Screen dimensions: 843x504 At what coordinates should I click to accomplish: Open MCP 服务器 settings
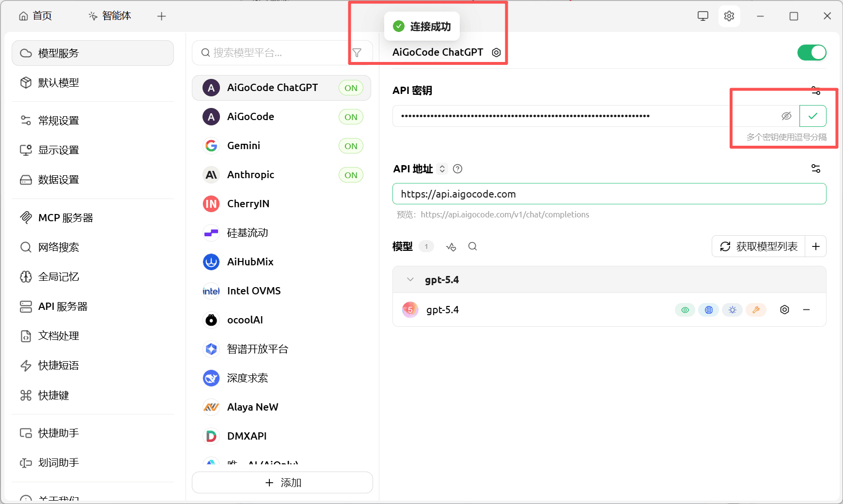point(93,218)
